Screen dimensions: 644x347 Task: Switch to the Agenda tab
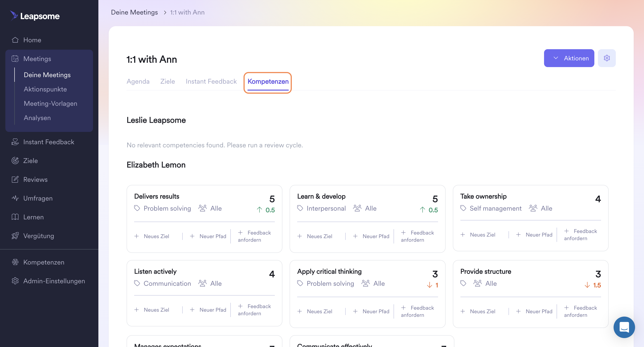pos(138,82)
